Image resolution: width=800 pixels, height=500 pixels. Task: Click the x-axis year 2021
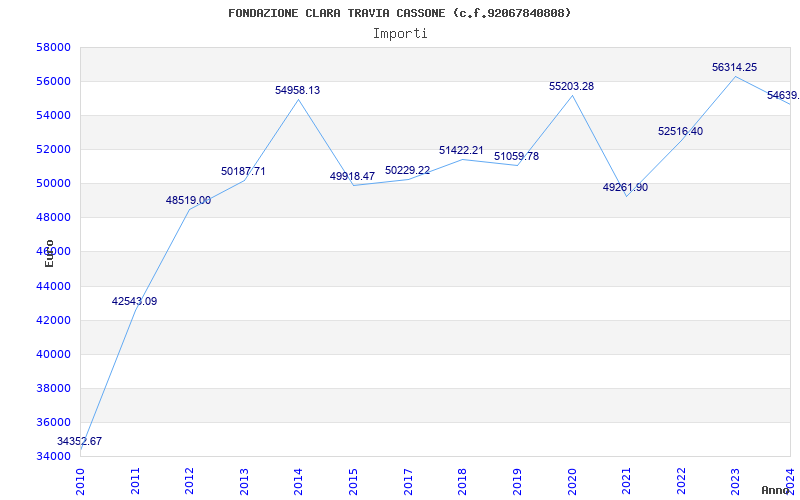coord(626,482)
